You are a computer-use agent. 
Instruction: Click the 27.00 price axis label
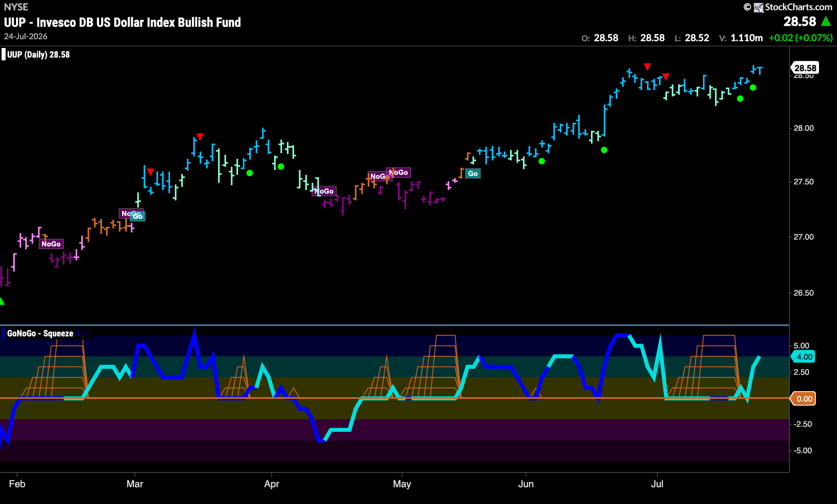click(x=803, y=237)
